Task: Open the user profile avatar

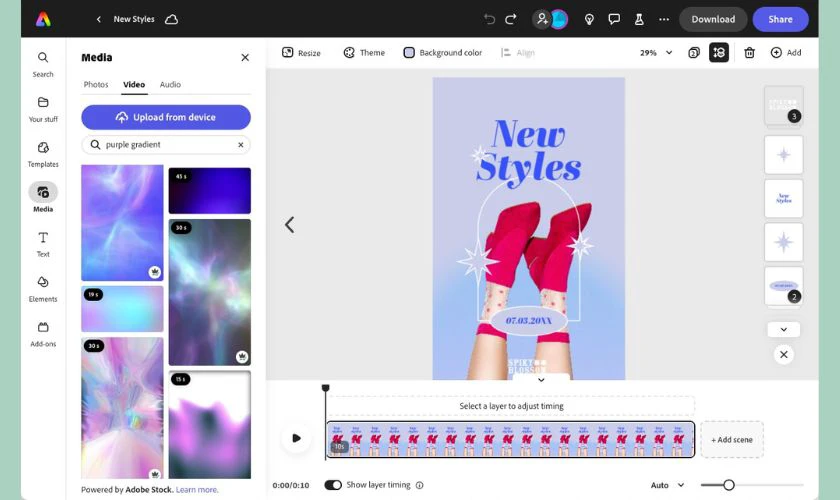Action: click(559, 19)
